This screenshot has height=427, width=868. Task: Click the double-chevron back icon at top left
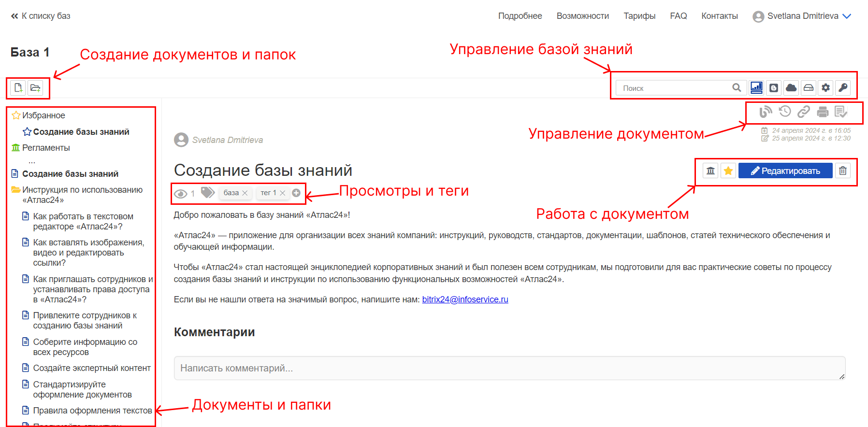click(14, 16)
